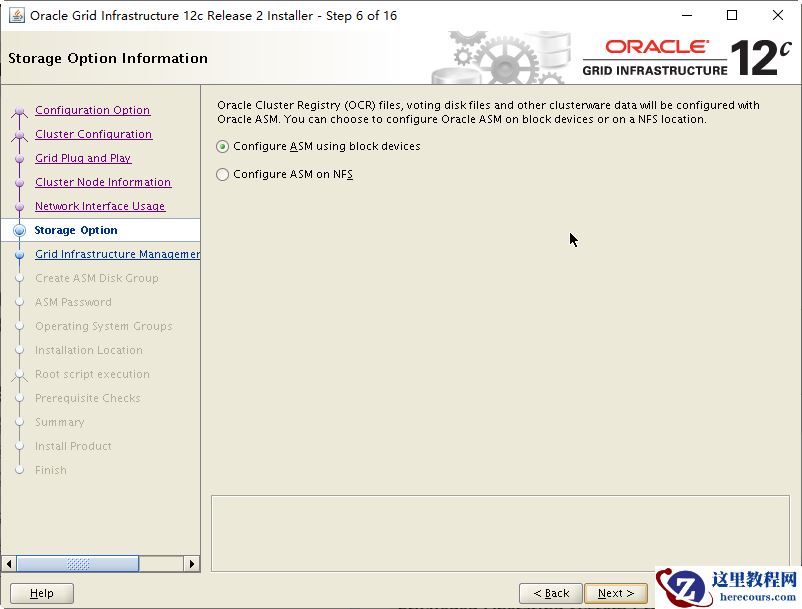Click the Cluster Node Information step bullet

click(x=19, y=183)
